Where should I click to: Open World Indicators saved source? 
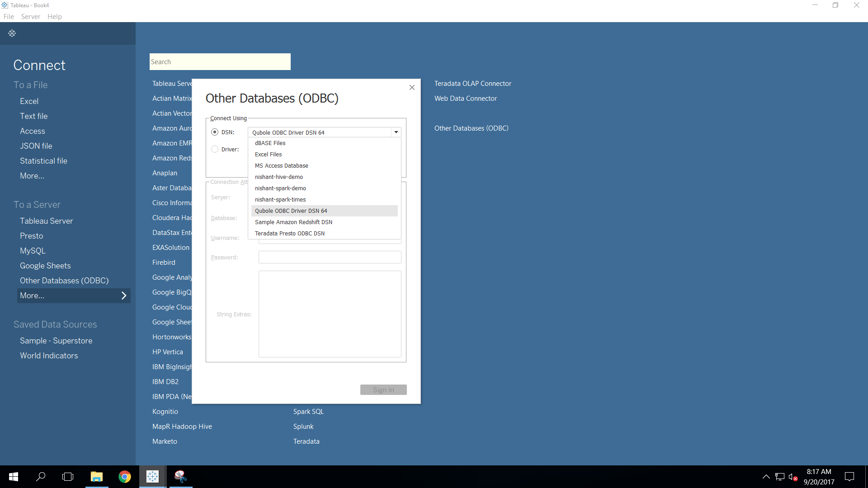(x=49, y=356)
